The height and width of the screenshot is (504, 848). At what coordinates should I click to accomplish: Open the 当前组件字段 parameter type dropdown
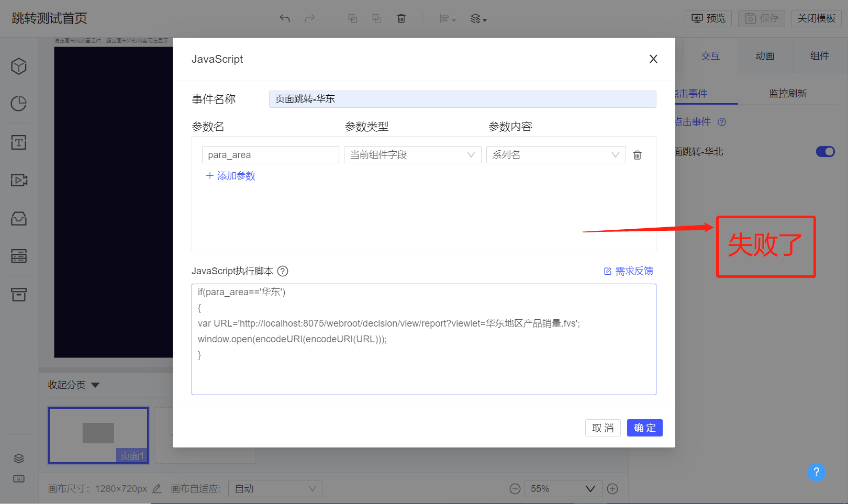point(412,155)
